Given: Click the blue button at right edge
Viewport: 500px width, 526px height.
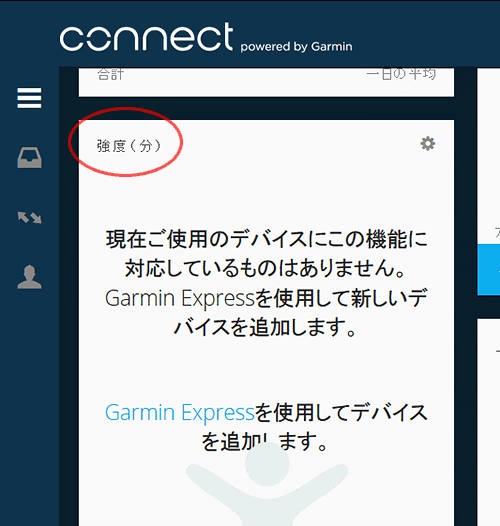Looking at the screenshot, I should click(489, 270).
